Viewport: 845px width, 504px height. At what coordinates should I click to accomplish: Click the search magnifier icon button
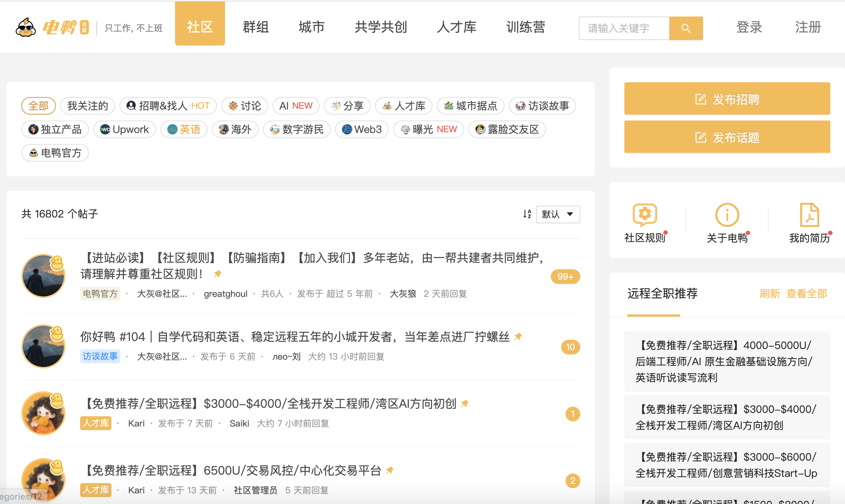686,28
